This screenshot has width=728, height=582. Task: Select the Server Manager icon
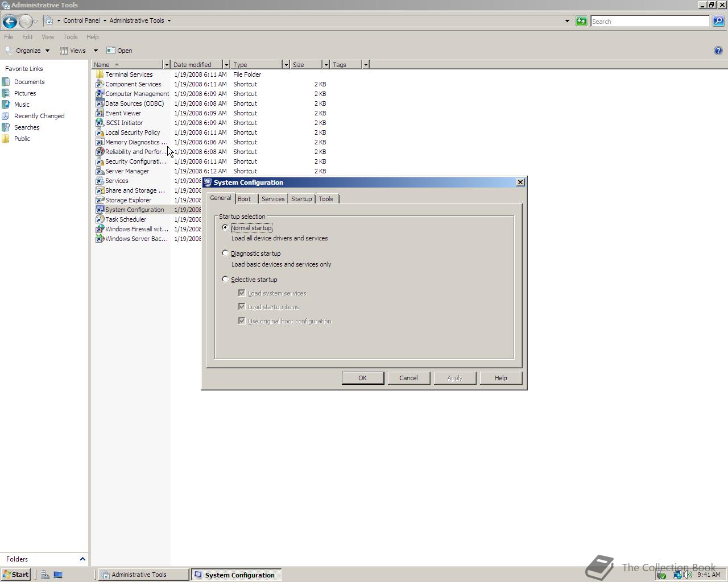click(x=100, y=171)
